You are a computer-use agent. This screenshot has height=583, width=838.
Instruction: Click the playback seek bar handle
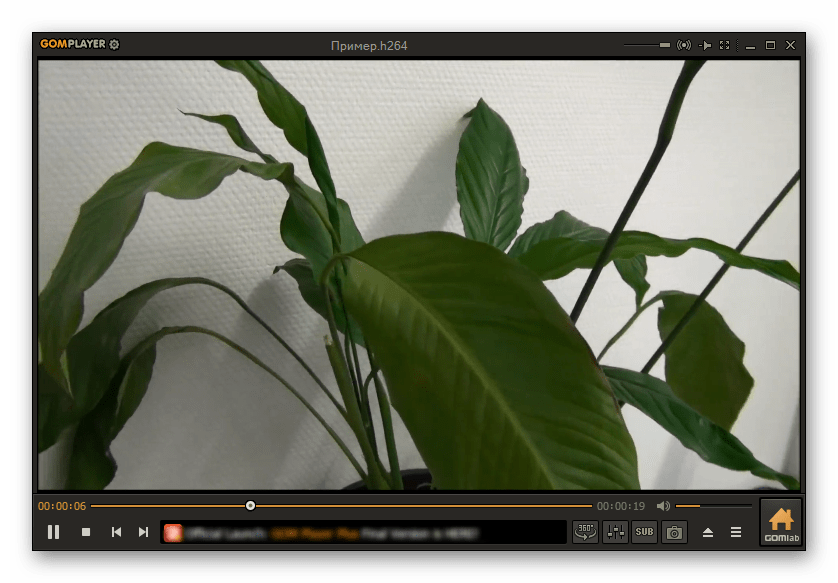250,506
